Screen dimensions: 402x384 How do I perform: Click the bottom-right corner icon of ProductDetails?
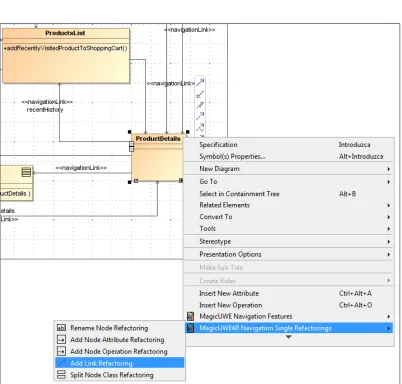click(181, 180)
